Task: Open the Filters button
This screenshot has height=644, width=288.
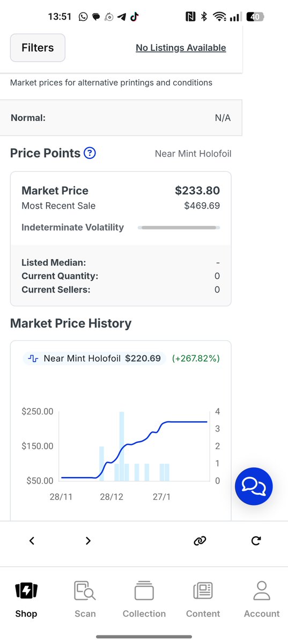Action: pyautogui.click(x=38, y=48)
